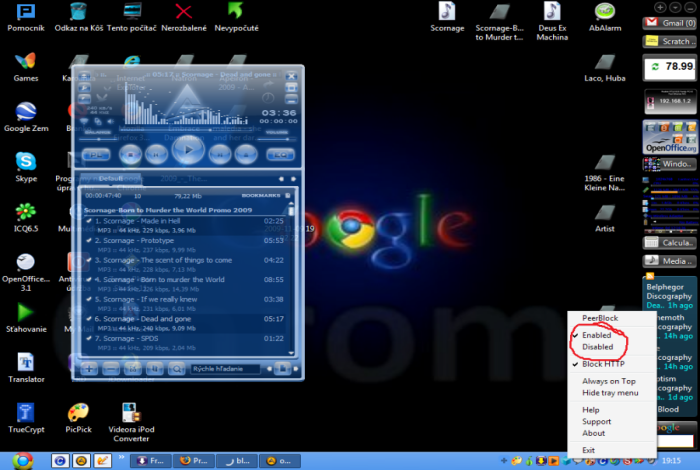Viewport: 700px width, 470px height.
Task: Switch to Firefox Pr... taskbar button
Action: 194,461
